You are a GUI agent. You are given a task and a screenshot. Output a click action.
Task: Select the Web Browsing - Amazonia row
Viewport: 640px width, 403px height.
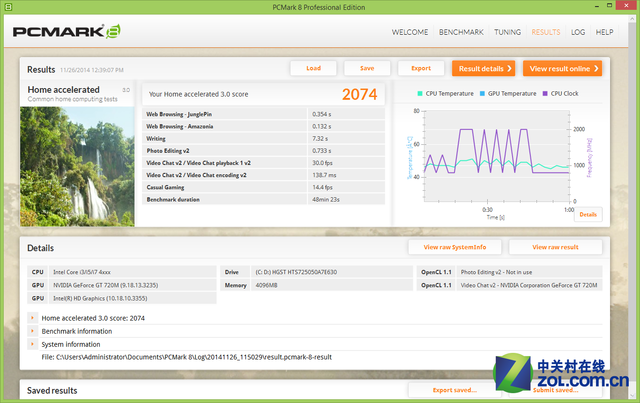(263, 126)
